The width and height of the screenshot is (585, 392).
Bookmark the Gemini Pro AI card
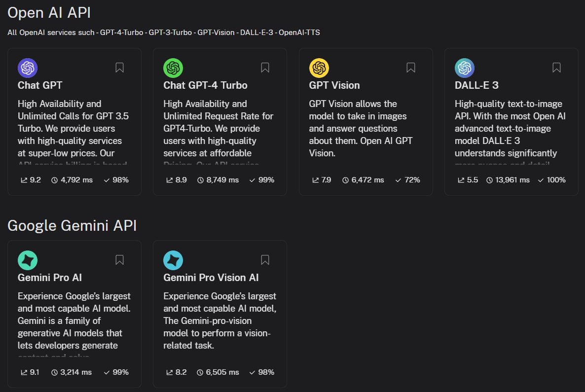(119, 259)
